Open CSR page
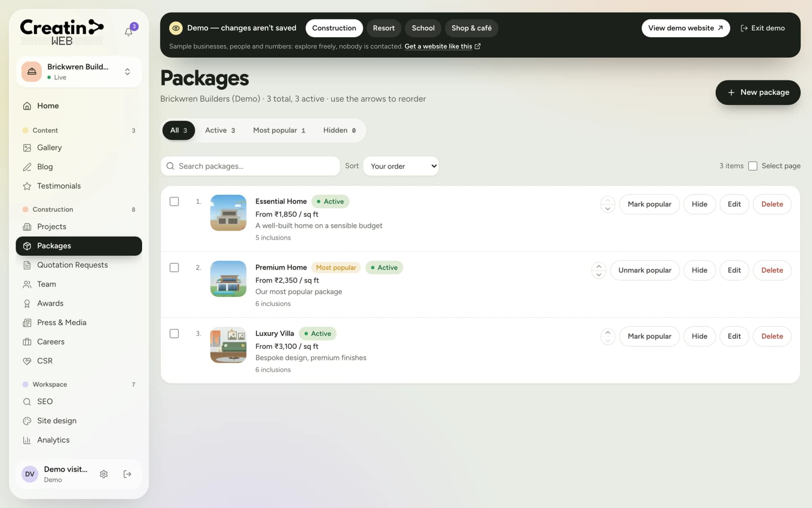Image resolution: width=812 pixels, height=508 pixels. (x=79, y=361)
